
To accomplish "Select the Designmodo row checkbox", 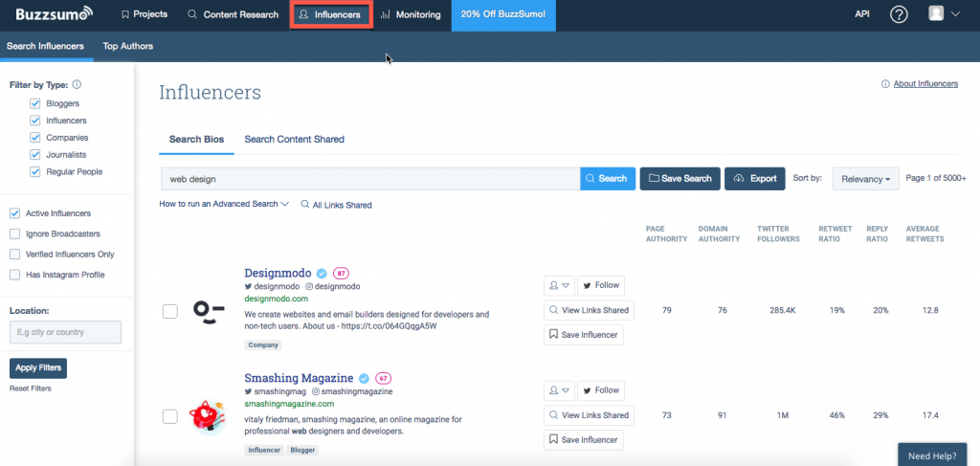I will point(170,311).
